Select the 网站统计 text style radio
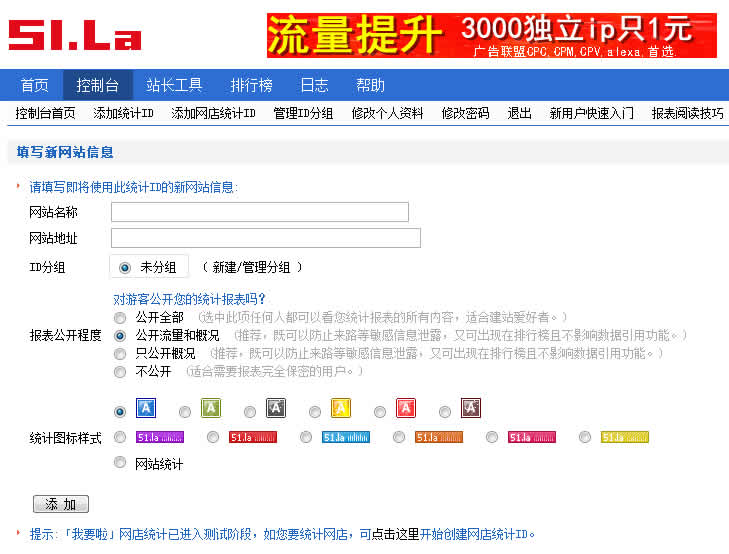 120,463
